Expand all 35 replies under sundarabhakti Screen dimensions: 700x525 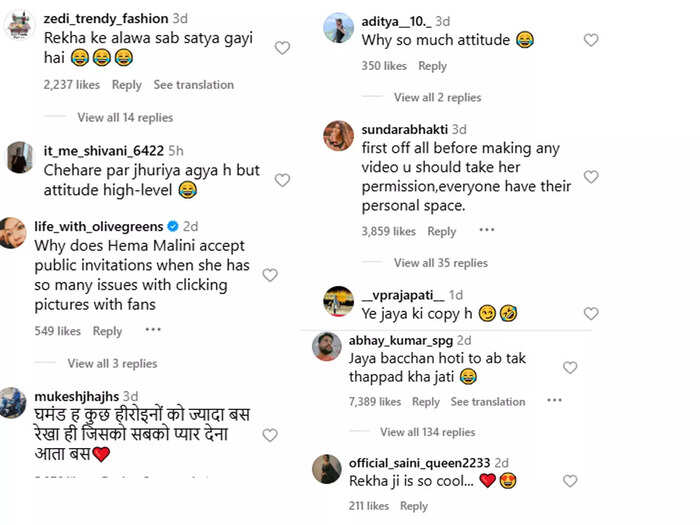click(440, 262)
